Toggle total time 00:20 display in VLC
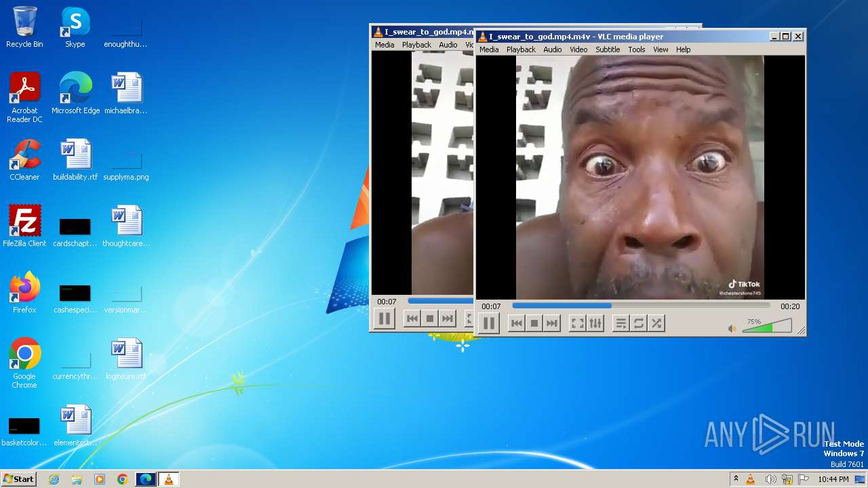Screen dimensions: 868x488 coord(790,306)
